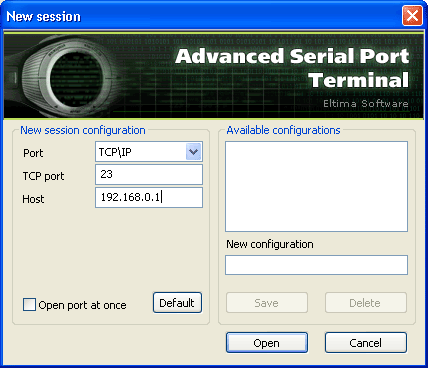Focus the New configuration name field
The image size is (428, 368).
pos(316,265)
